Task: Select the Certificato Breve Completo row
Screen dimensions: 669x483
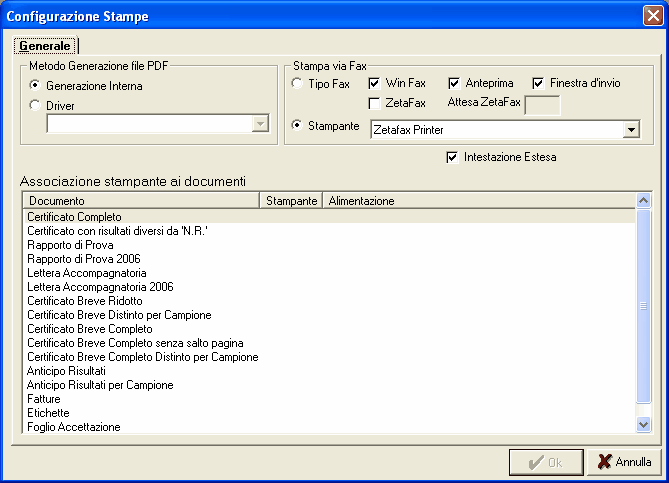Action: click(x=330, y=329)
